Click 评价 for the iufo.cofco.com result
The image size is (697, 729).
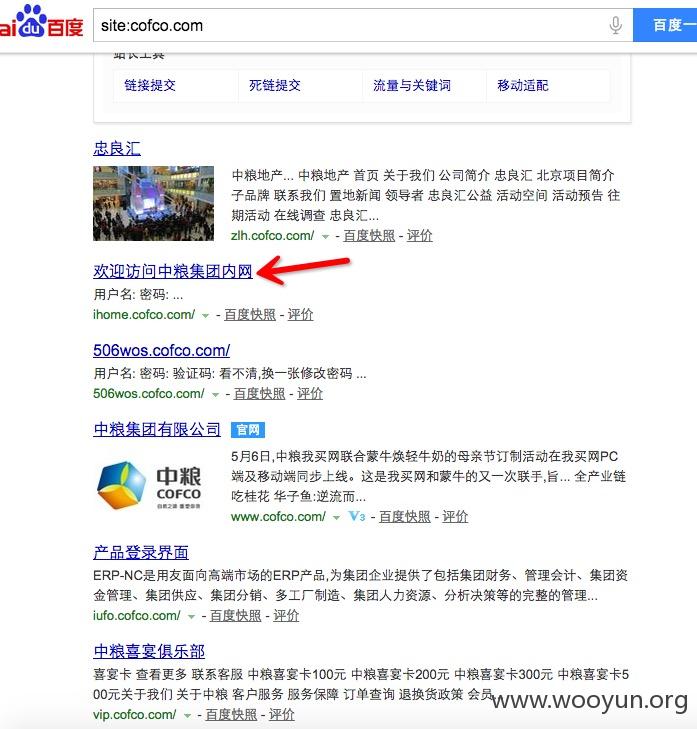[x=286, y=616]
